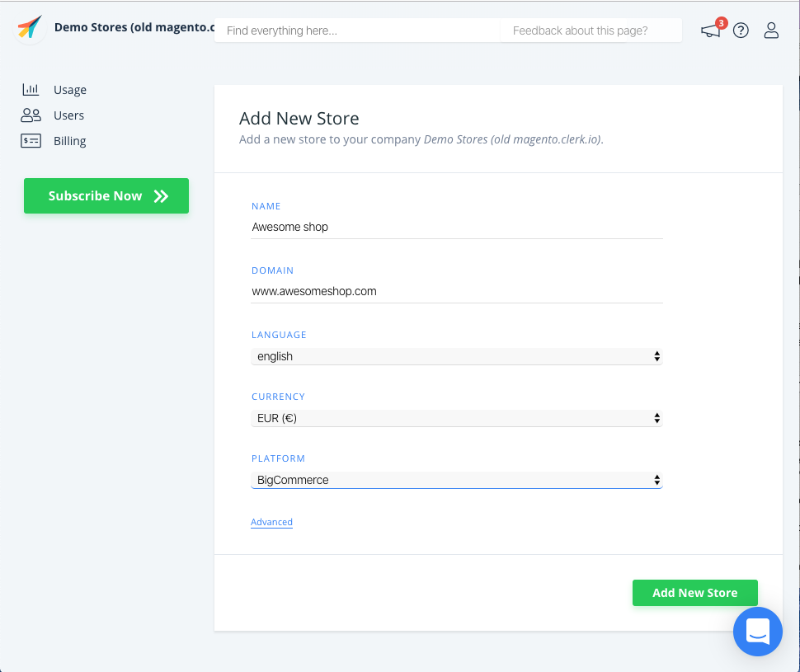Expand the Advanced settings link
The width and height of the screenshot is (800, 672).
(271, 522)
